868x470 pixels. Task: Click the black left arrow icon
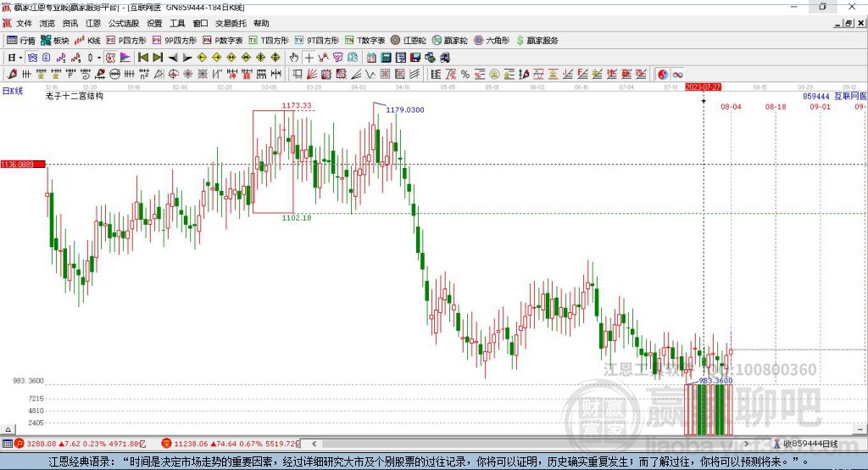(x=173, y=58)
